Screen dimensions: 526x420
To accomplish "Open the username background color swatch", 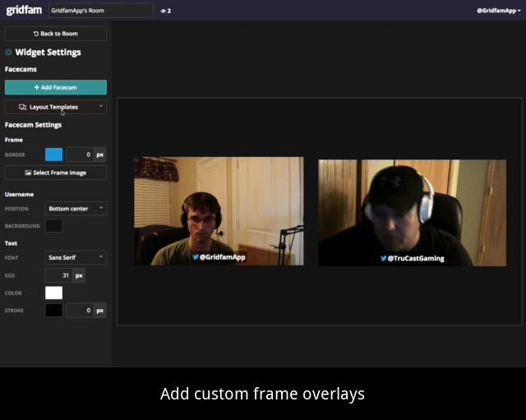I will [53, 226].
